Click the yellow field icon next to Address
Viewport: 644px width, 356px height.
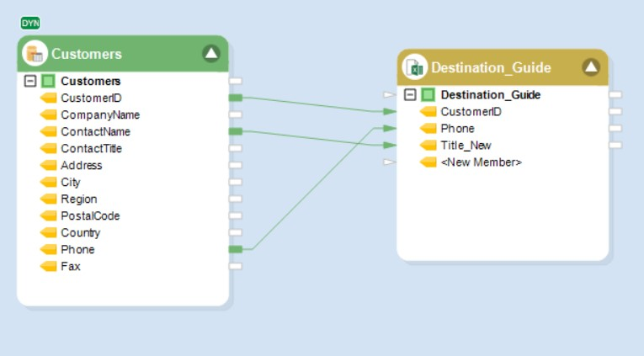pos(48,166)
